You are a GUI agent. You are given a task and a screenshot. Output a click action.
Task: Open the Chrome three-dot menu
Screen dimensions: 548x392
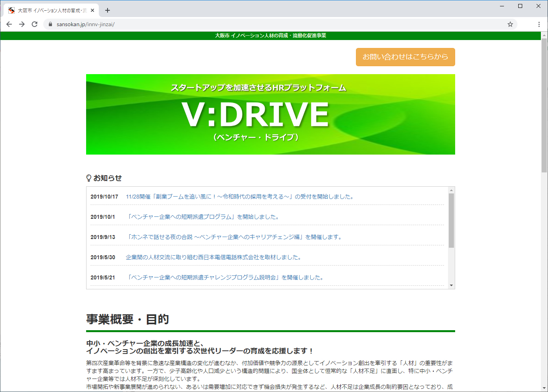[x=539, y=24]
